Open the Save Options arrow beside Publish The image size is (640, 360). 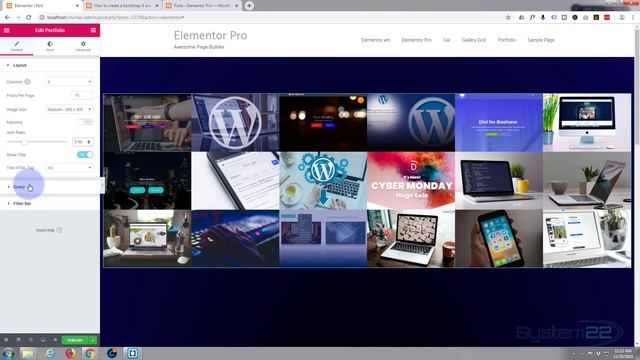(93, 340)
